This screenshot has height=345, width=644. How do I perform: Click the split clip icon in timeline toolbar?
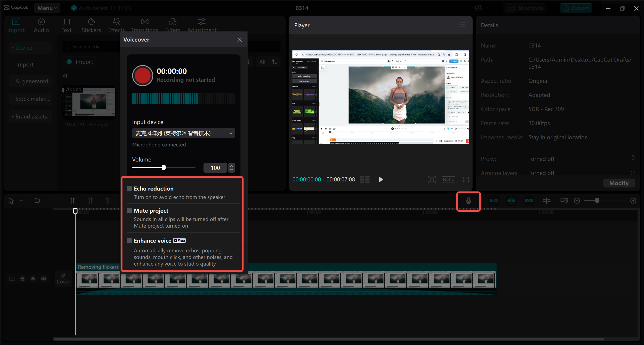point(72,201)
